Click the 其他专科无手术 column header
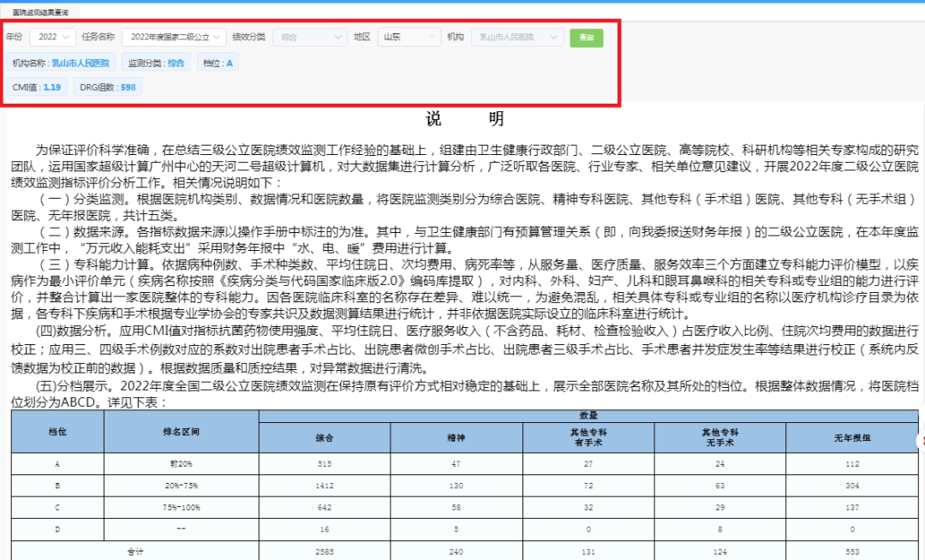Screen dimensions: 925x560 719,438
